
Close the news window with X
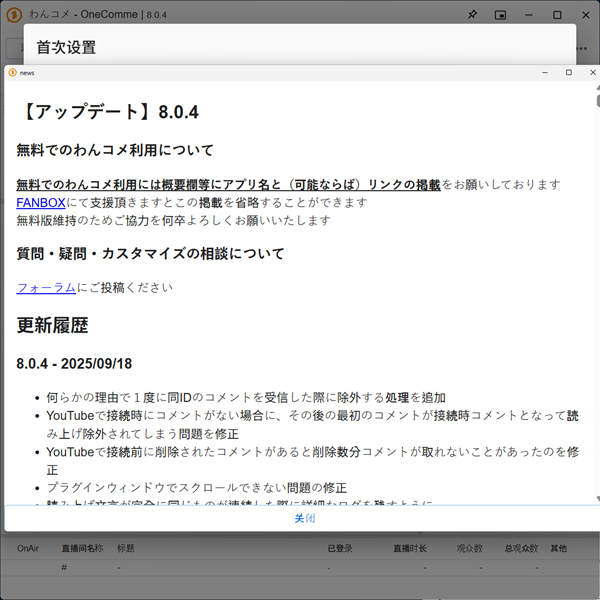[x=589, y=73]
